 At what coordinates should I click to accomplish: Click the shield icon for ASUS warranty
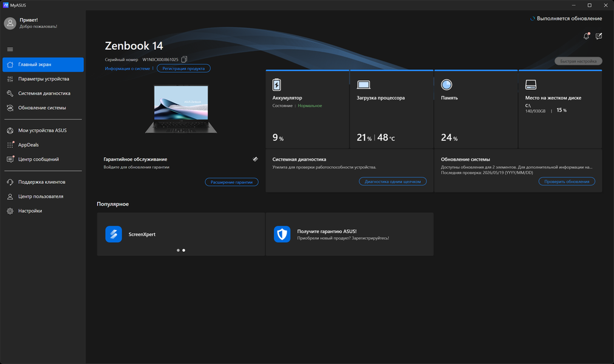[x=282, y=234]
